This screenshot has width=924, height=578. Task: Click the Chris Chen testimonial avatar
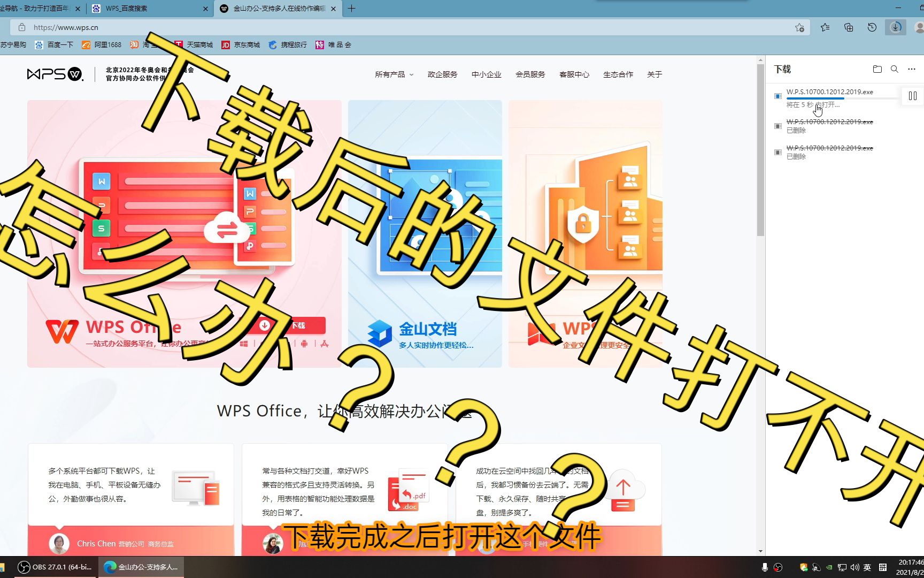59,544
